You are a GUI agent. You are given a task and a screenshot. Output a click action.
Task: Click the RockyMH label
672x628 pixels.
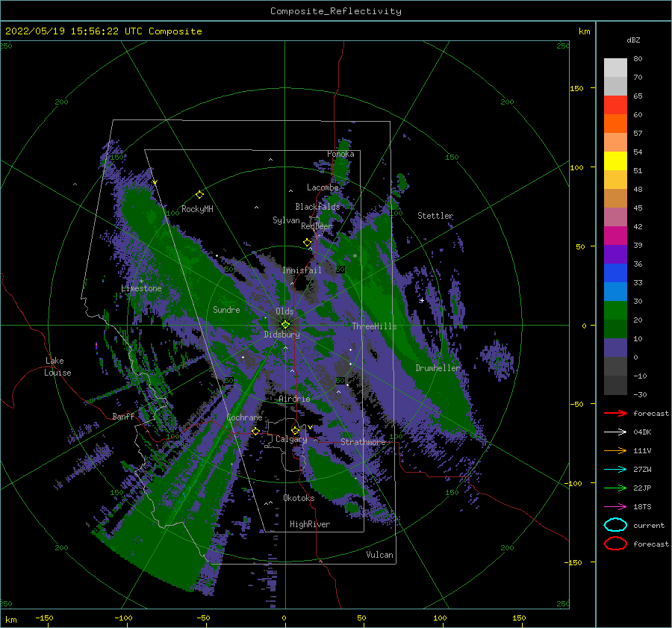197,209
